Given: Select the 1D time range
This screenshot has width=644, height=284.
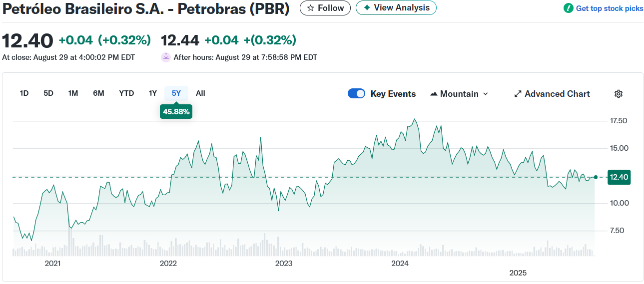Looking at the screenshot, I should point(24,93).
